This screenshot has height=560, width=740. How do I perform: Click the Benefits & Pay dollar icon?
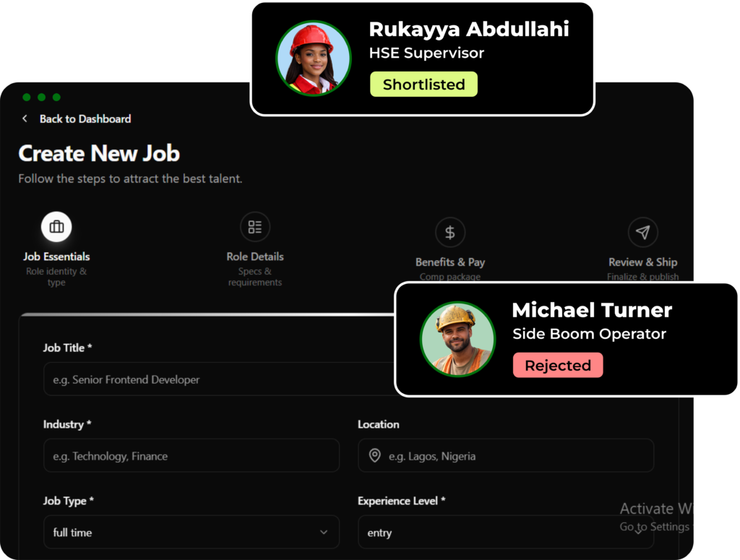click(x=449, y=232)
